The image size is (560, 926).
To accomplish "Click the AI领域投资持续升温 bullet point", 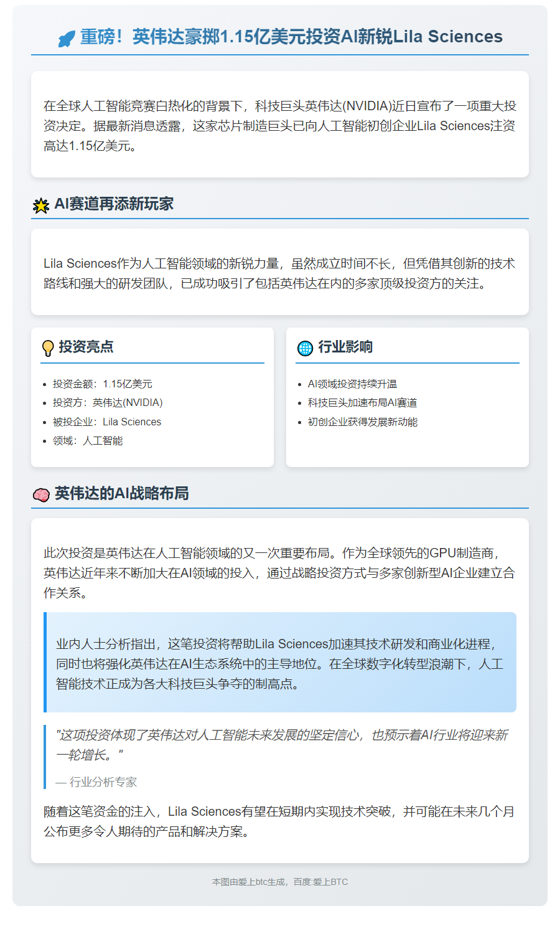I will pos(352,384).
